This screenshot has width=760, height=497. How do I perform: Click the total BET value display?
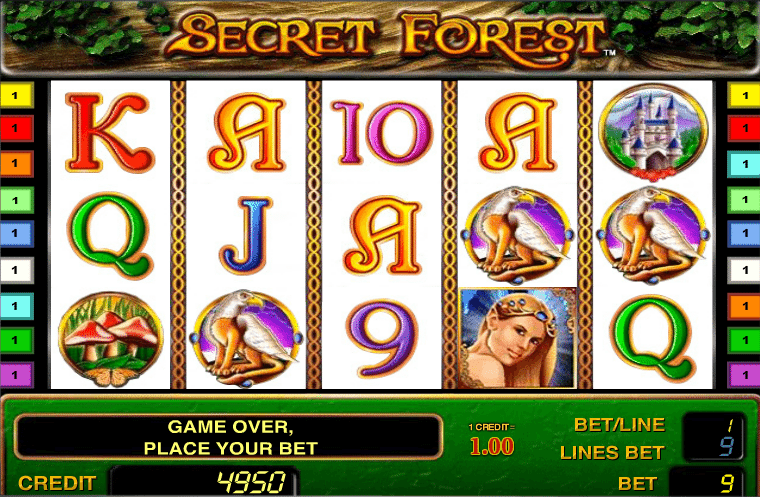pyautogui.click(x=707, y=483)
